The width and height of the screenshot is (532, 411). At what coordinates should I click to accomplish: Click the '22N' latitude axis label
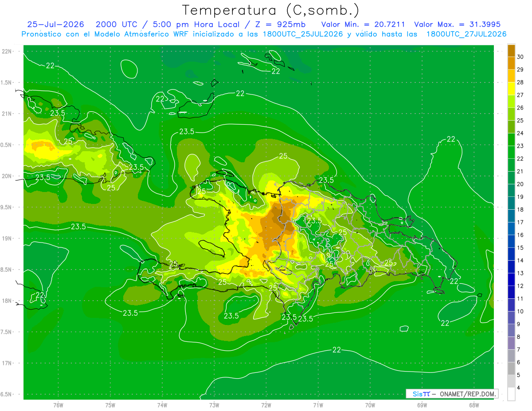[7, 51]
